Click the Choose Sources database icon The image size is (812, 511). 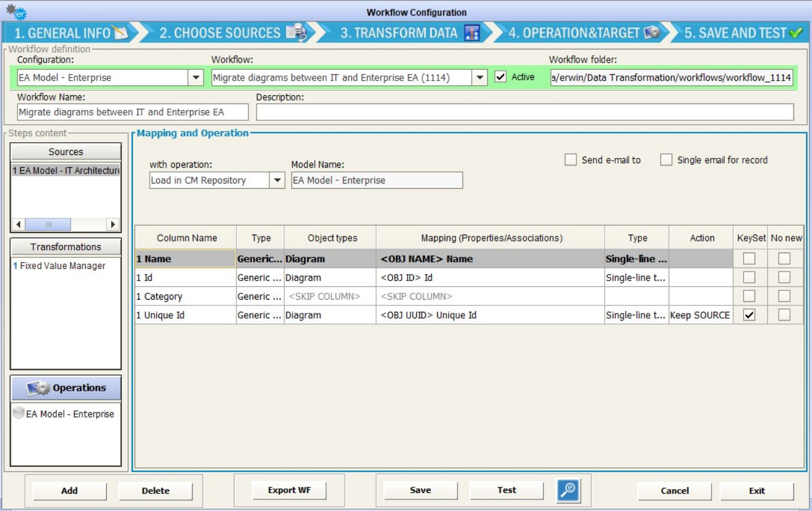click(x=297, y=33)
